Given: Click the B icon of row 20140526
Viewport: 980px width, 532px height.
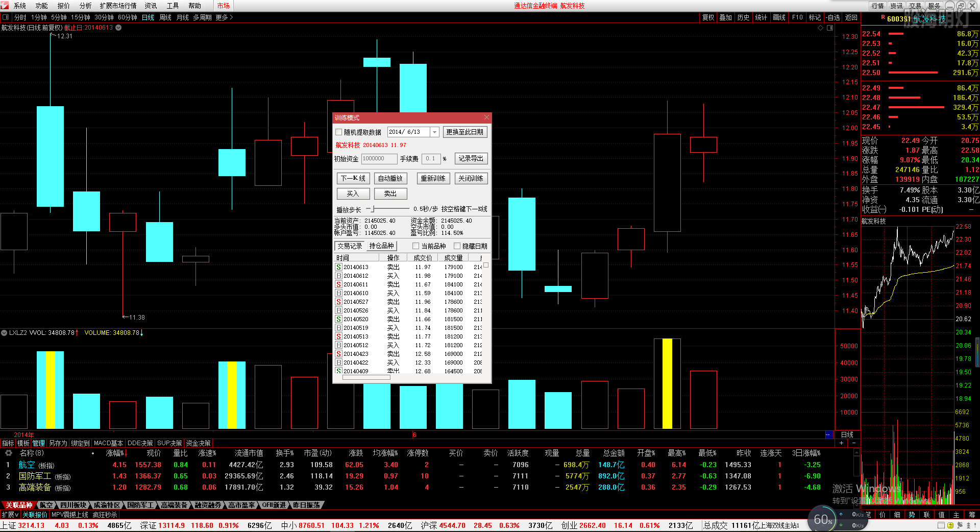Looking at the screenshot, I should point(338,310).
